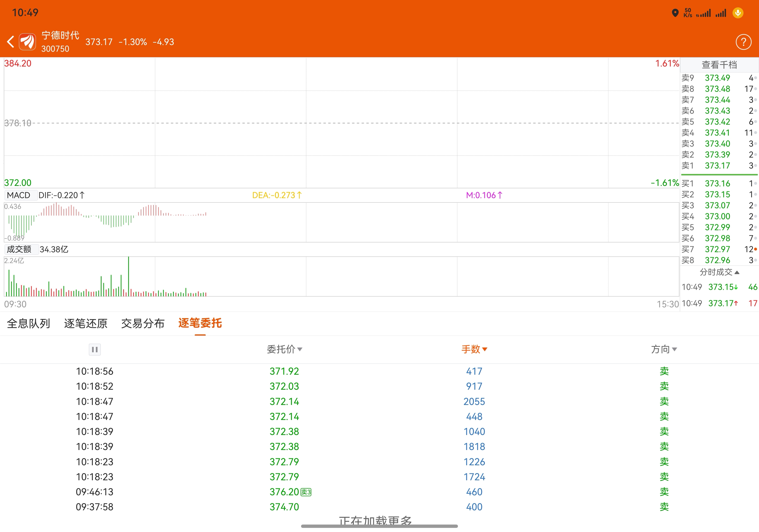Image resolution: width=759 pixels, height=532 pixels.
Task: Tap the orange stock app logo icon
Action: pyautogui.click(x=27, y=42)
